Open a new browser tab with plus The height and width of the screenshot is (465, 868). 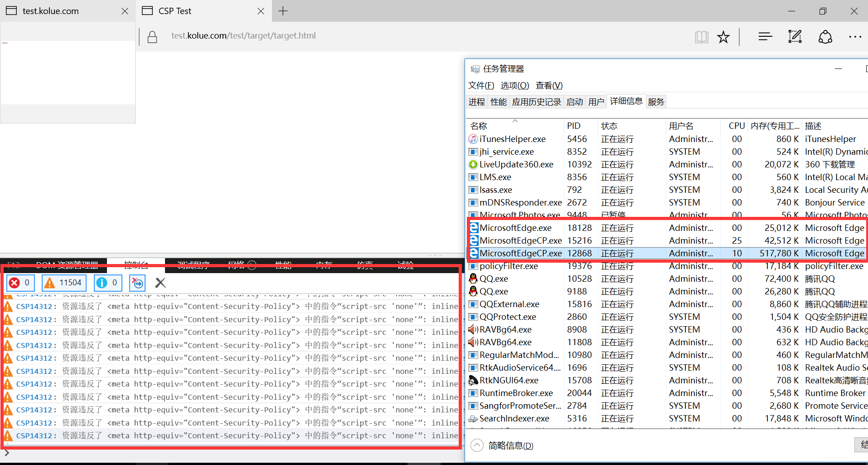283,11
